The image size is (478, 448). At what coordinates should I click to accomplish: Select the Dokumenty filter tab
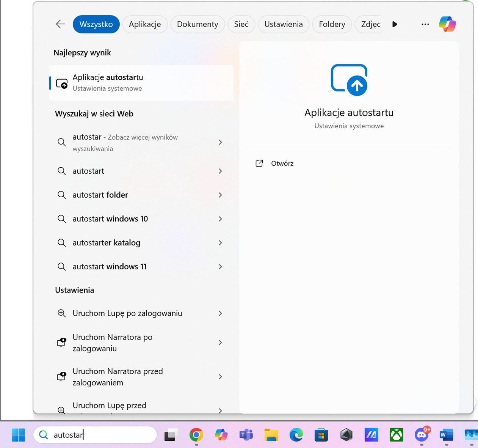[197, 24]
